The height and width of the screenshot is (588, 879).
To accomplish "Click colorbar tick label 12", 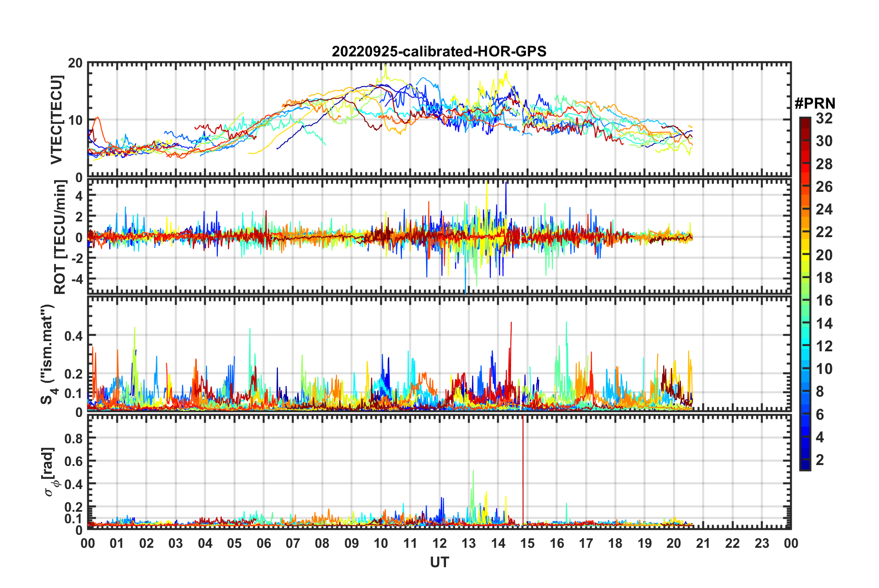I will [x=824, y=346].
